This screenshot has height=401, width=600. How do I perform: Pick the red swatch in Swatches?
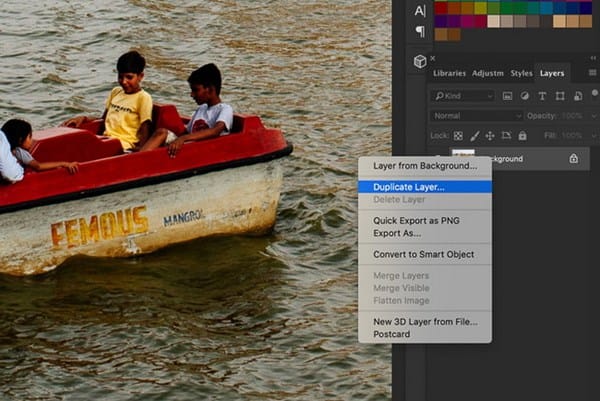[x=441, y=7]
